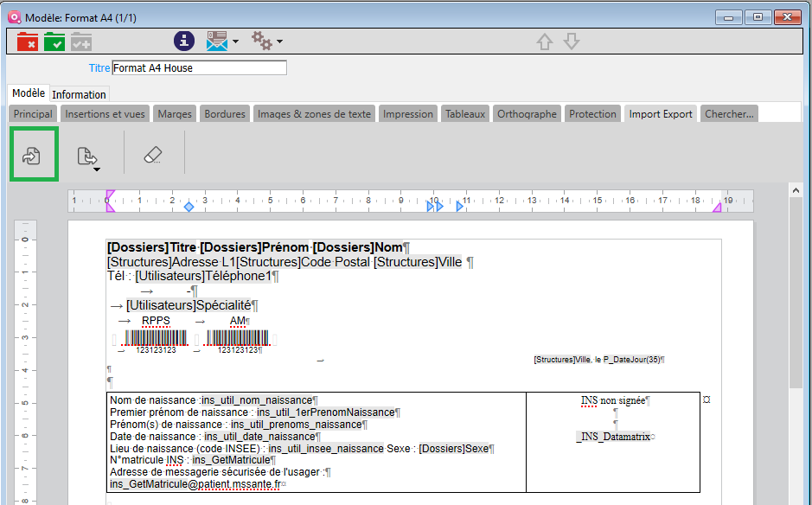Click the mail envelope icon
This screenshot has width=812, height=505.
pos(216,41)
